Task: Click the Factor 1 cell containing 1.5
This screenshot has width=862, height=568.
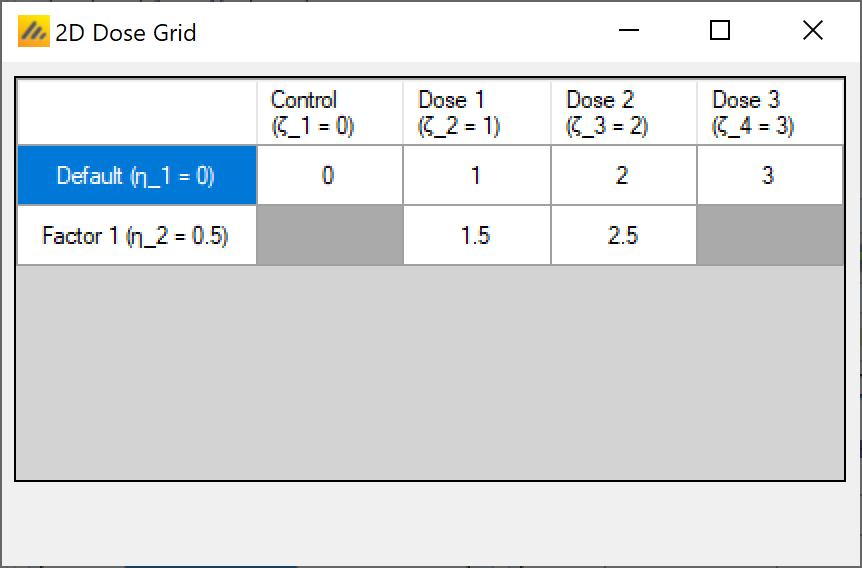Action: tap(477, 236)
